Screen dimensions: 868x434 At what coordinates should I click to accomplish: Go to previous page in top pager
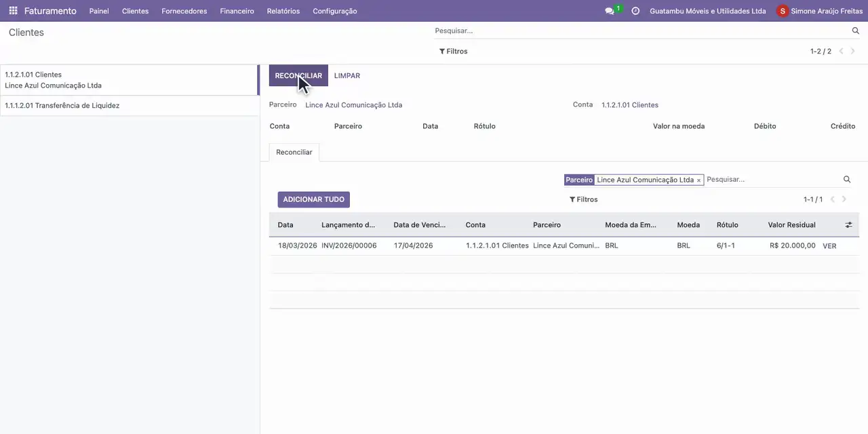(841, 51)
